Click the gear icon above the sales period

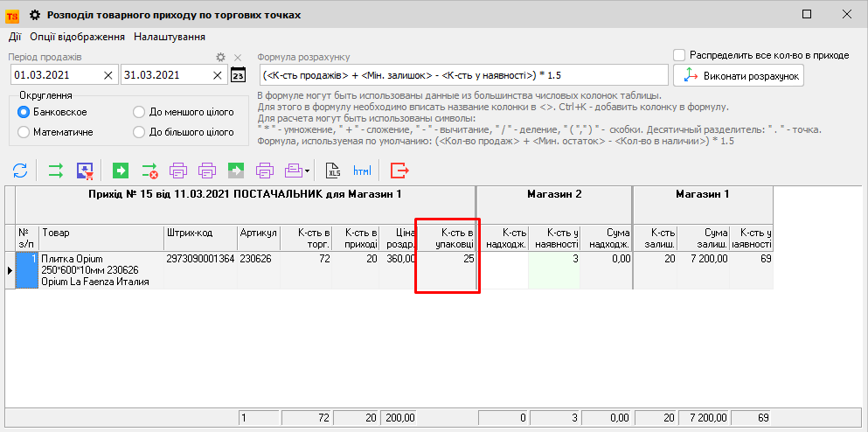pyautogui.click(x=221, y=57)
